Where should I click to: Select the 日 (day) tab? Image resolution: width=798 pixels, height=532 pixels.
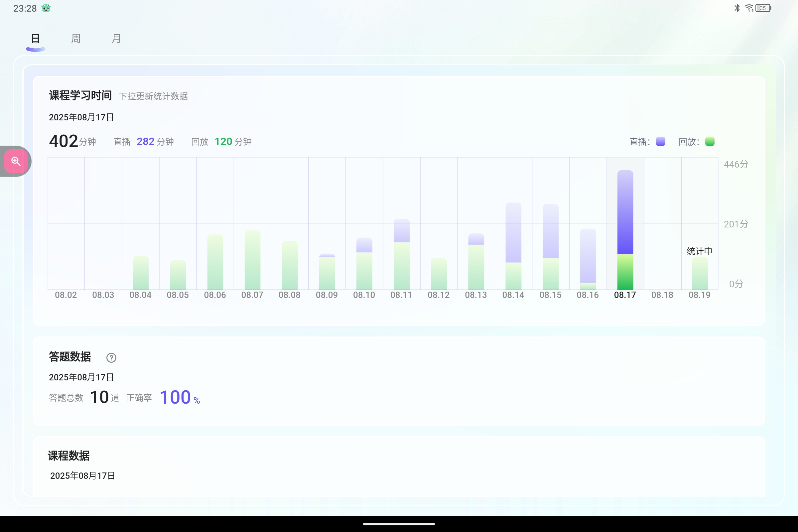(x=35, y=39)
